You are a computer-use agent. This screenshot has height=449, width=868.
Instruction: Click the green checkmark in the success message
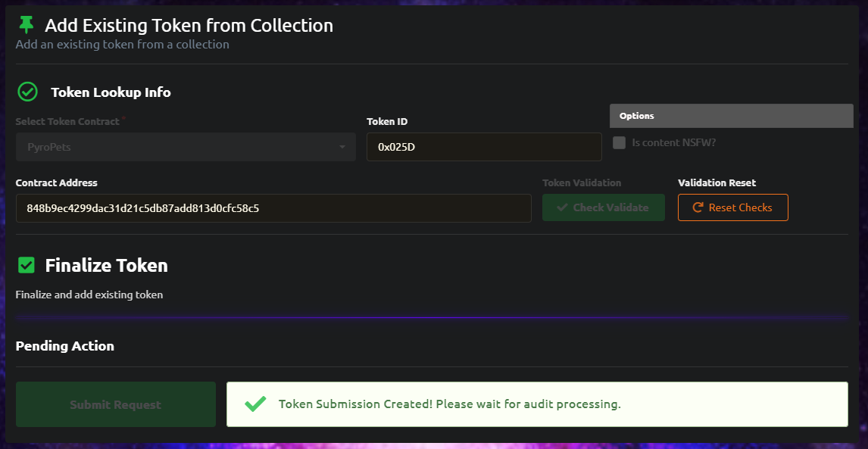point(255,404)
